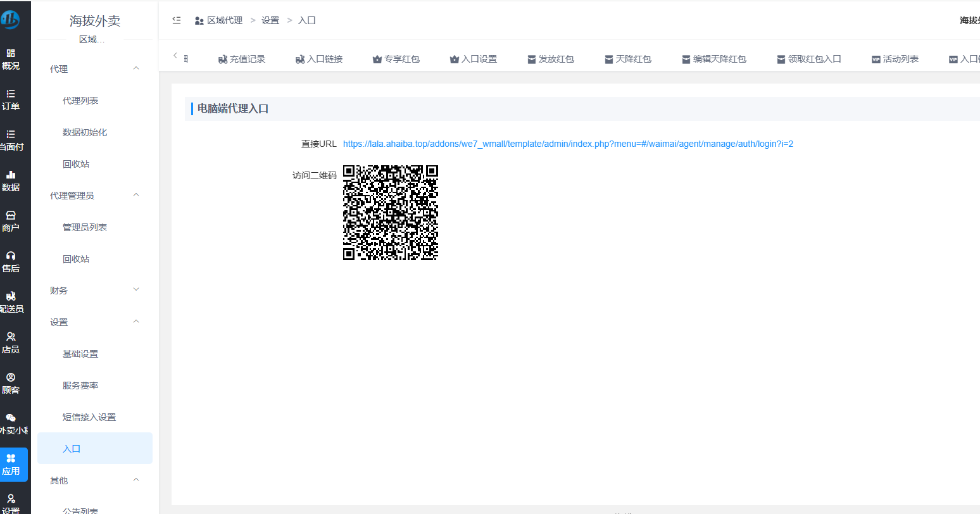Collapse the sidebar using the fold icon
Viewport: 980px width, 514px height.
coord(177,20)
